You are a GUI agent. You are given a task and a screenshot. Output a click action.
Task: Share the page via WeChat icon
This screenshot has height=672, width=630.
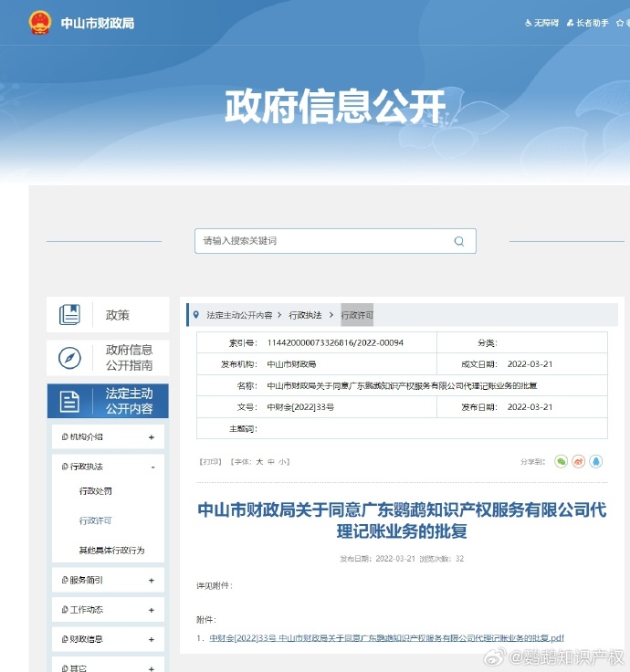click(562, 462)
